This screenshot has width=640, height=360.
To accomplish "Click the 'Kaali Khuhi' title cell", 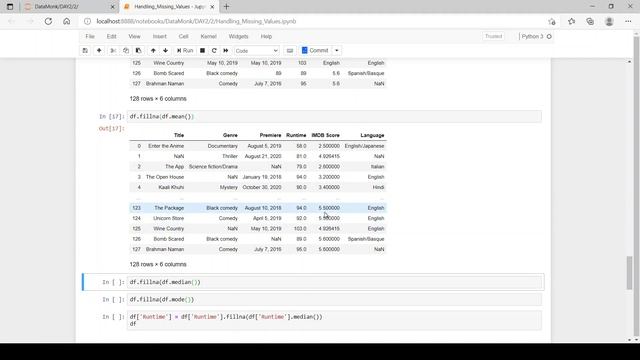I will point(171,187).
